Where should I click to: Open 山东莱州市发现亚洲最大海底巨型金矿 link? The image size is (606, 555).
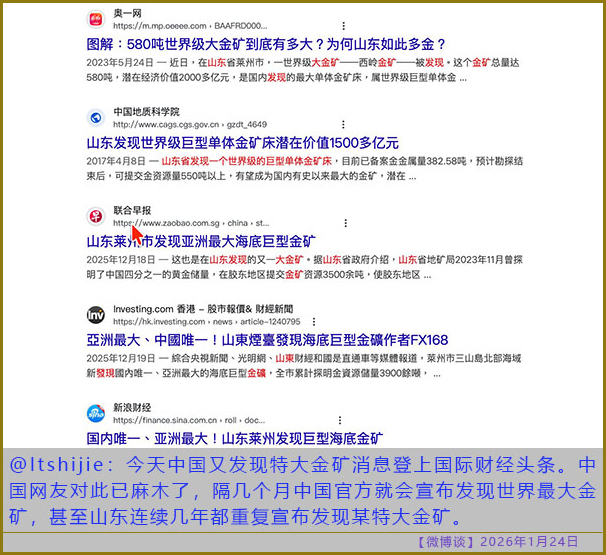pyautogui.click(x=201, y=242)
